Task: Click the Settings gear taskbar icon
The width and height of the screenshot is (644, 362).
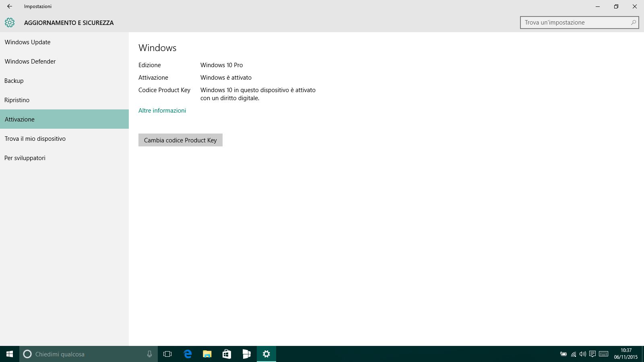Action: 266,354
